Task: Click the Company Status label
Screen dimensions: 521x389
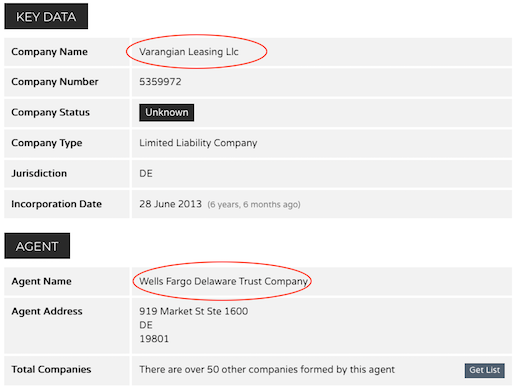Action: [x=50, y=112]
